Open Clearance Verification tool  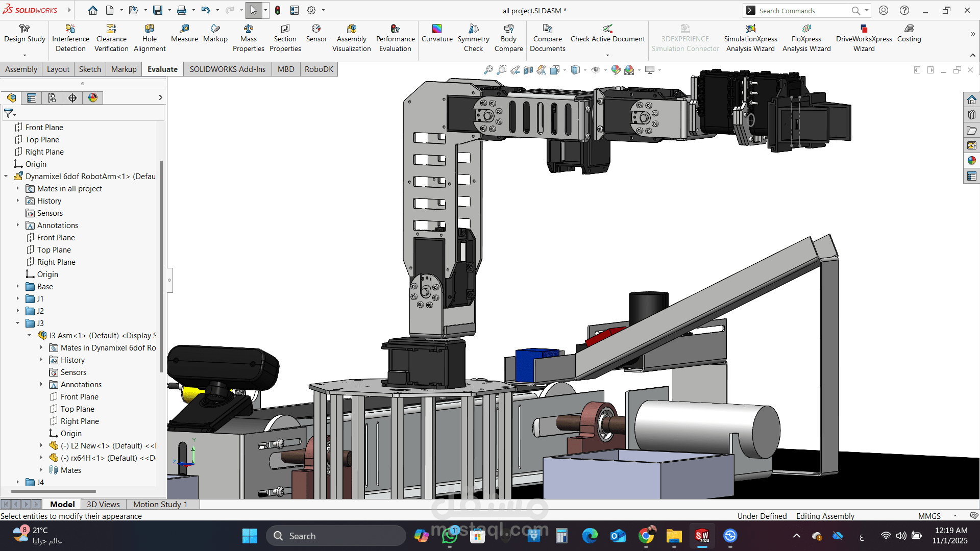[111, 38]
